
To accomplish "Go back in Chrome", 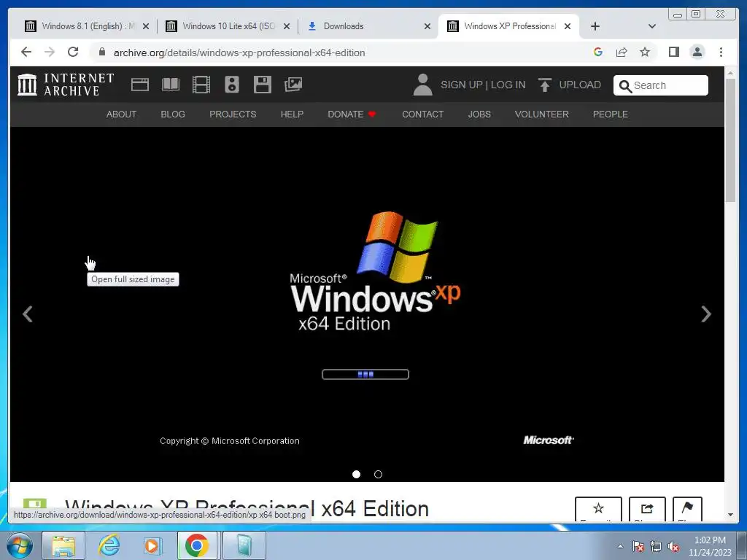I will click(26, 52).
